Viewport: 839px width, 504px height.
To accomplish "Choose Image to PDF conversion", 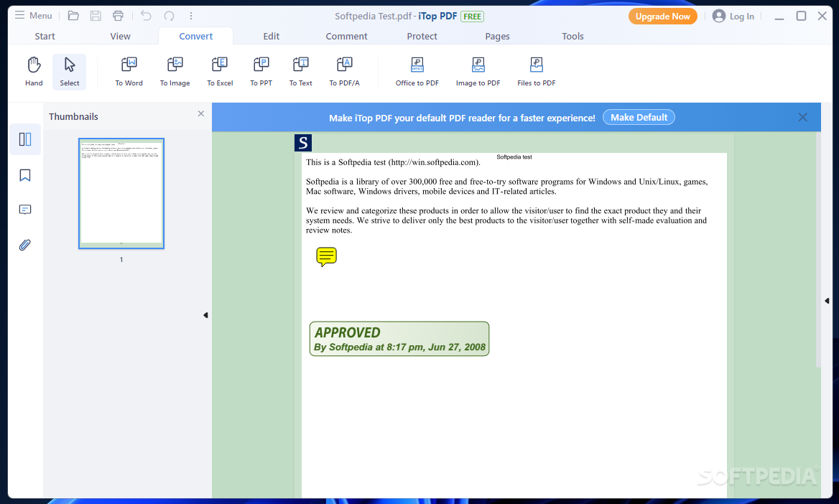I will pyautogui.click(x=478, y=72).
